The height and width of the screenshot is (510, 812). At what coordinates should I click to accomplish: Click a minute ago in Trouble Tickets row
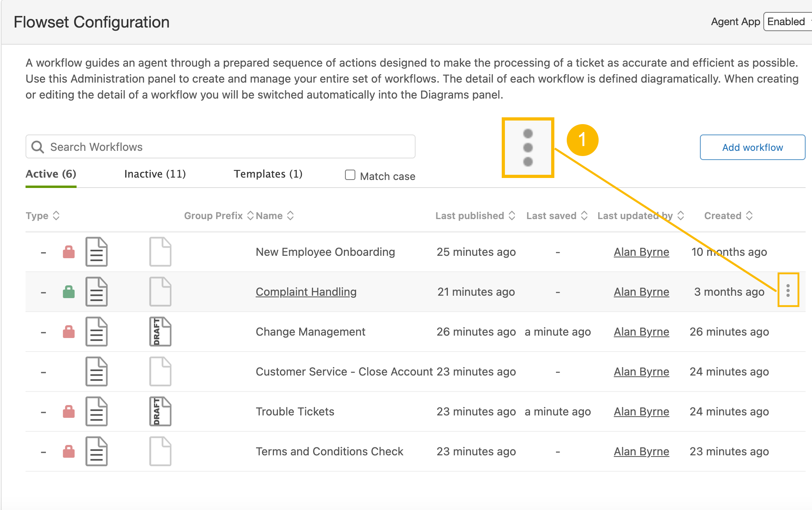point(558,411)
